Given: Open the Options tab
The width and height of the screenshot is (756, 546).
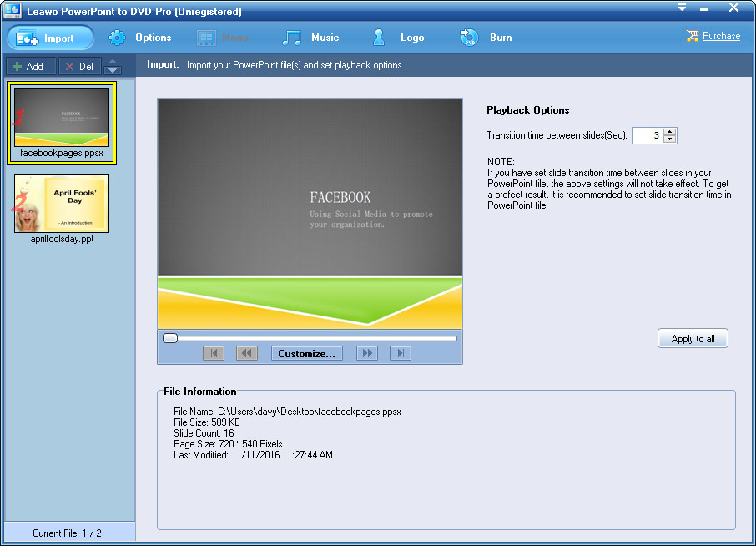Looking at the screenshot, I should coord(140,38).
